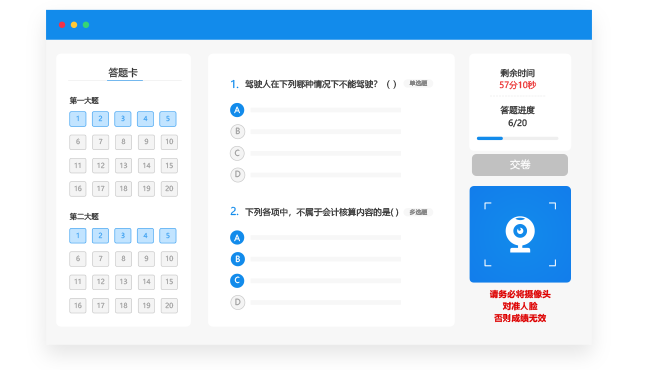Jump to question 3 in 第一大题
650x370 pixels.
(x=123, y=119)
